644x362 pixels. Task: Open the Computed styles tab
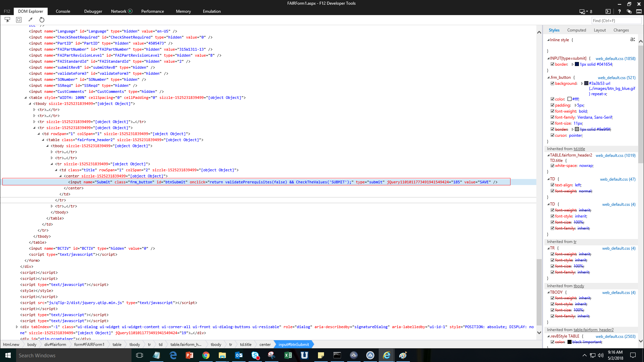576,30
